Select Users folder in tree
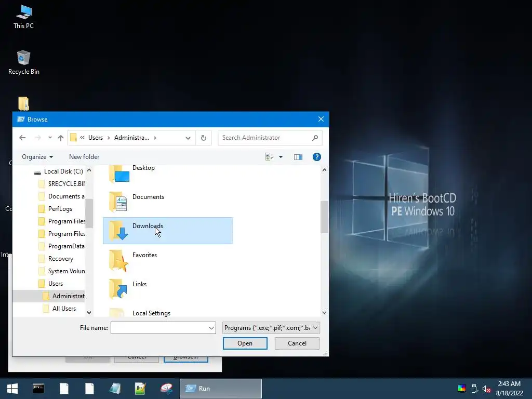Image resolution: width=532 pixels, height=399 pixels. 51,284
